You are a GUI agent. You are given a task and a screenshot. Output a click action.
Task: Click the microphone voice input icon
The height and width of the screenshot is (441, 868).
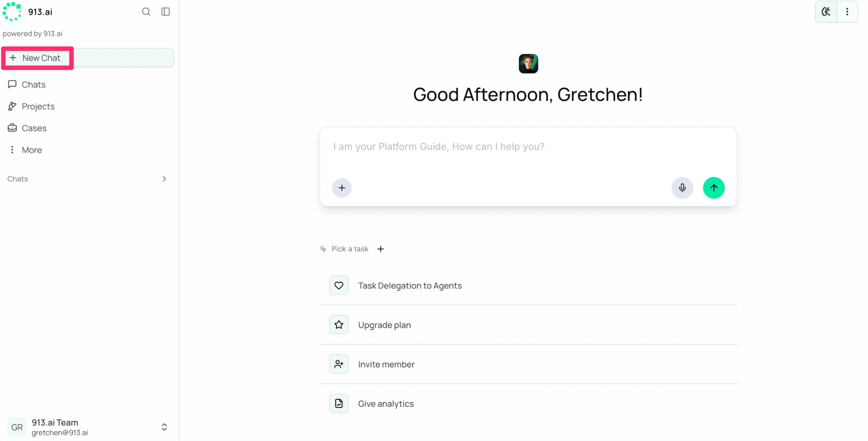[682, 188]
